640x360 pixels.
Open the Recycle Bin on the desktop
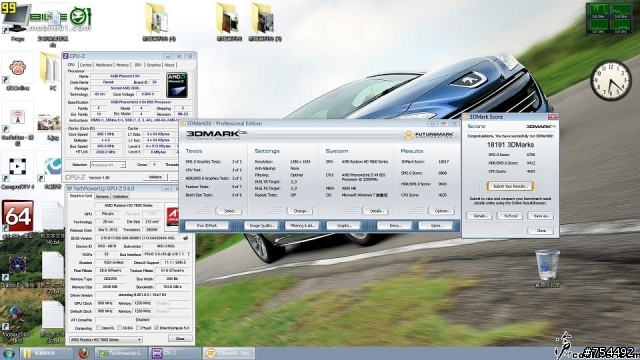(547, 264)
